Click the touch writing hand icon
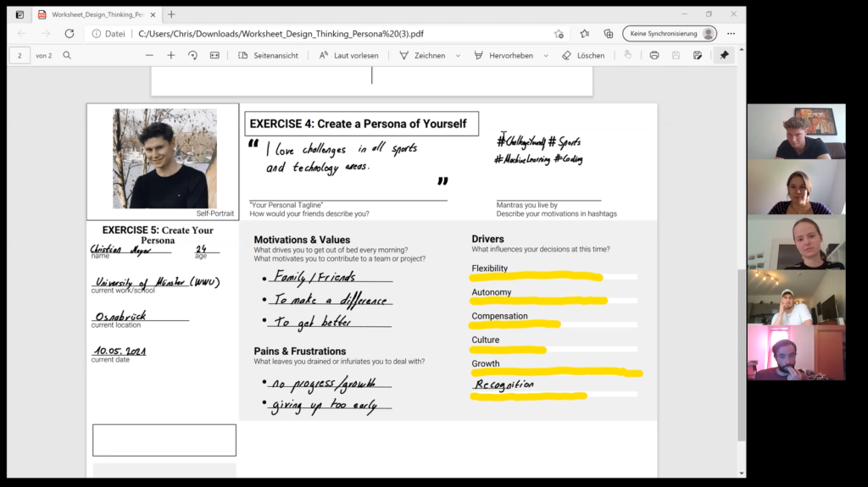 click(628, 55)
